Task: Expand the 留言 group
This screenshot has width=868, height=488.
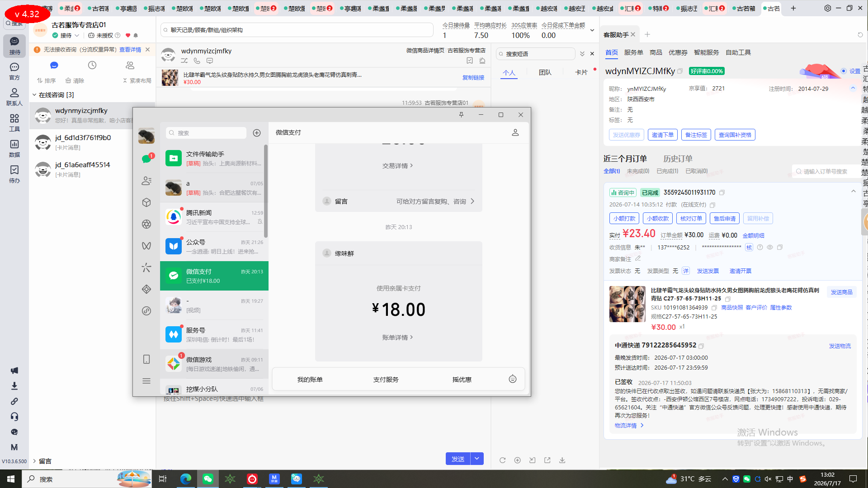Action: click(34, 461)
